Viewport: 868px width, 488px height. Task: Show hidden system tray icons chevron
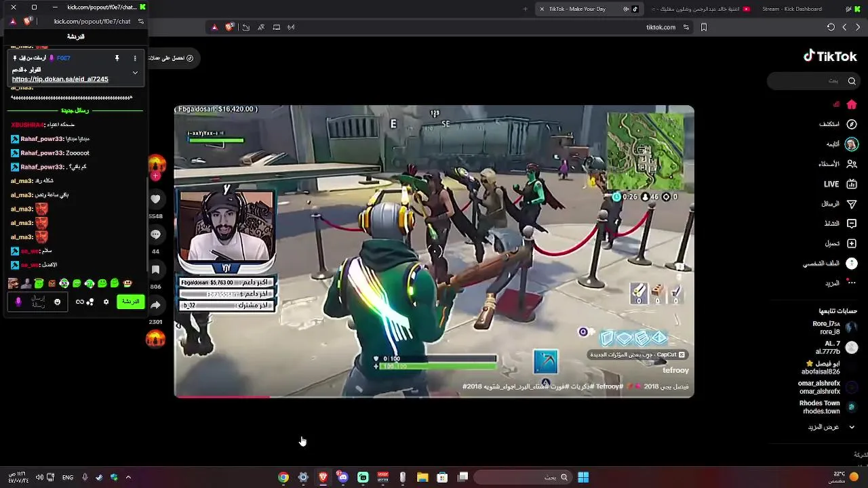pyautogui.click(x=128, y=477)
